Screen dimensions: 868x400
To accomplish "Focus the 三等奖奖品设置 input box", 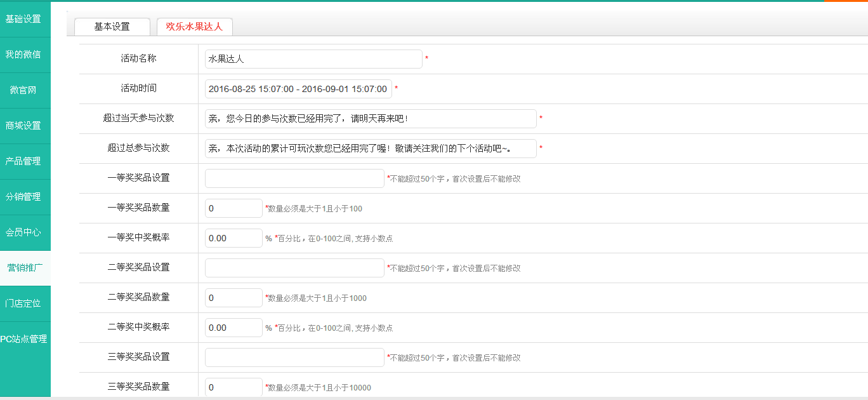I will [294, 357].
